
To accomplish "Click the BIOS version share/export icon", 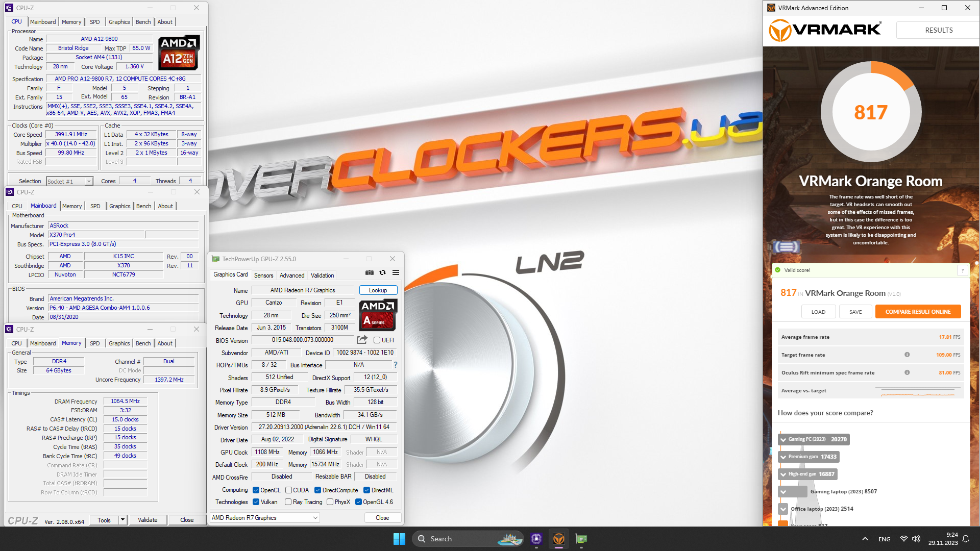I will tap(362, 340).
